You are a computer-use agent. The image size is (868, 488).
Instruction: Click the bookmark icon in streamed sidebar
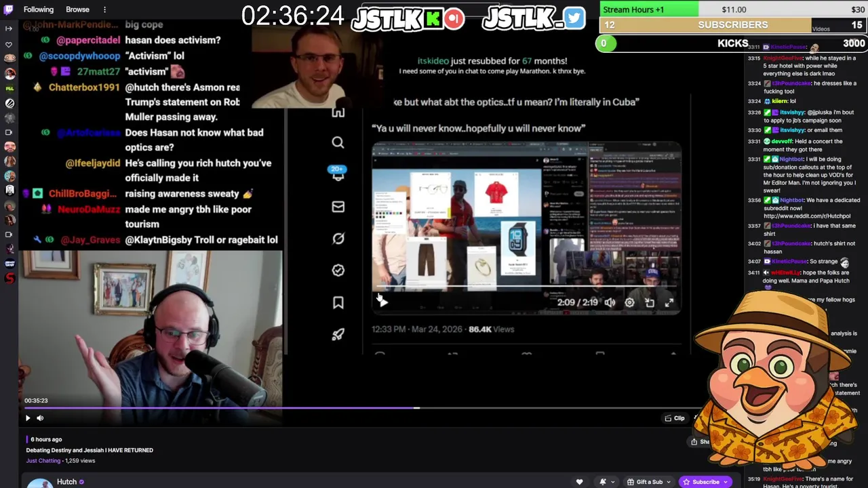point(338,302)
